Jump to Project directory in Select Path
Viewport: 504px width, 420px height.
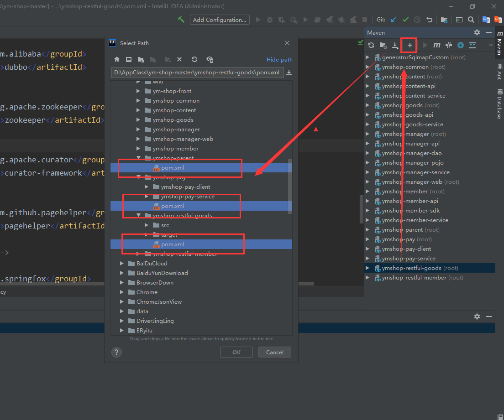point(141,59)
